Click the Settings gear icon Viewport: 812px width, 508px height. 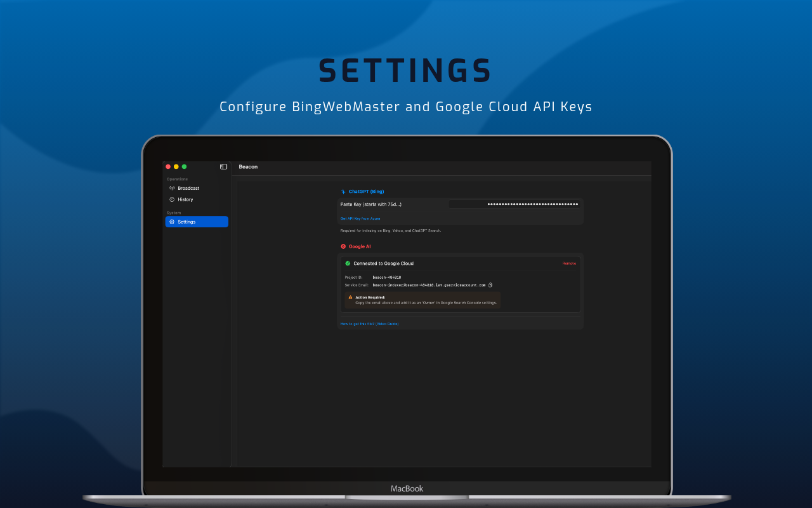tap(171, 222)
